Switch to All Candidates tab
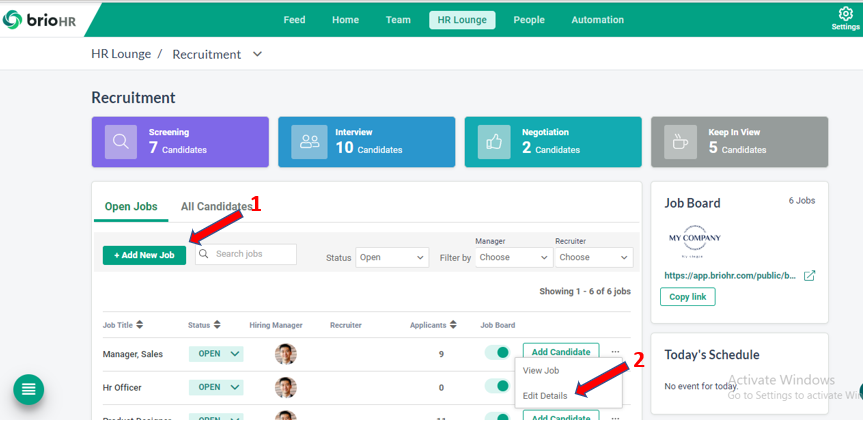The image size is (863, 422). (216, 207)
